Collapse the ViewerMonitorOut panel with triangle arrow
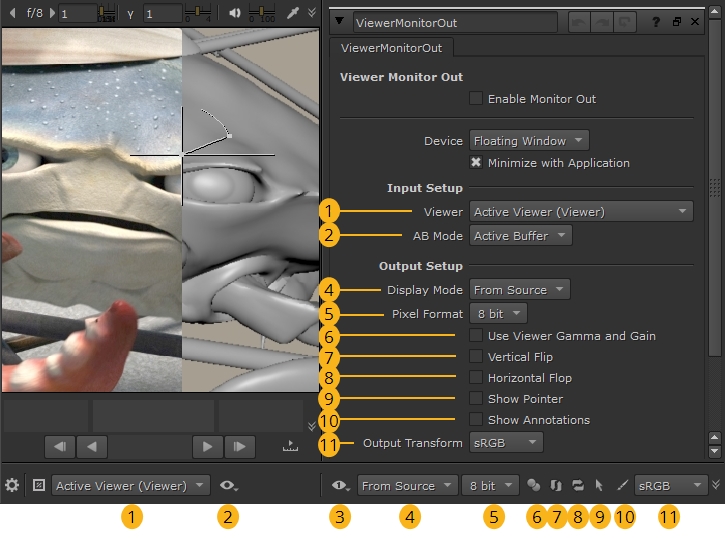 [x=340, y=21]
